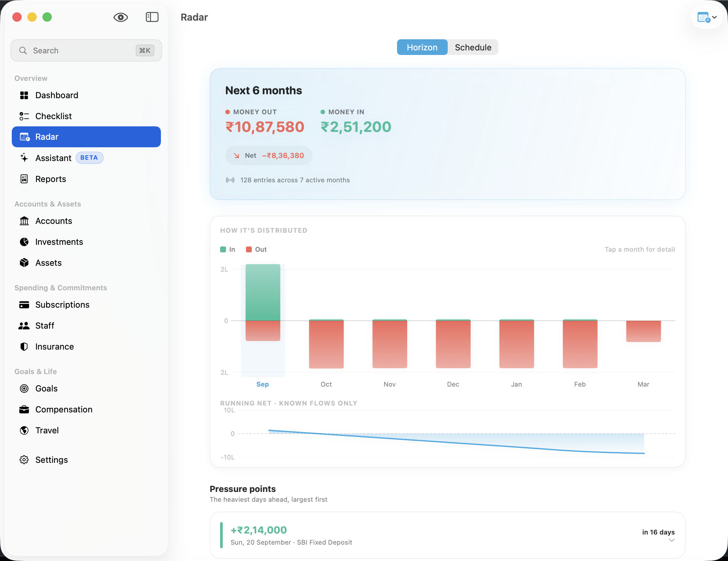Tap the Dec month bar
The height and width of the screenshot is (561, 728).
(453, 344)
